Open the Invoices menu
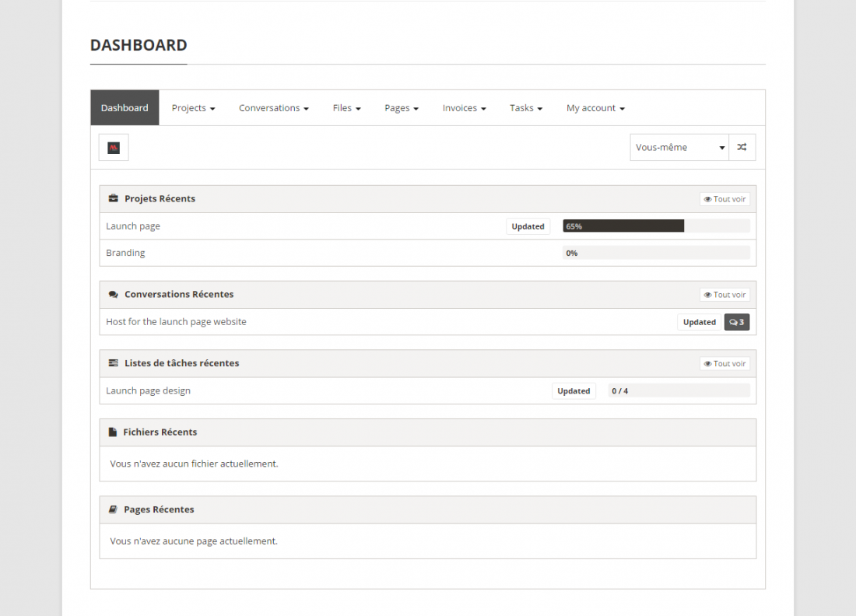The width and height of the screenshot is (856, 616). tap(464, 107)
